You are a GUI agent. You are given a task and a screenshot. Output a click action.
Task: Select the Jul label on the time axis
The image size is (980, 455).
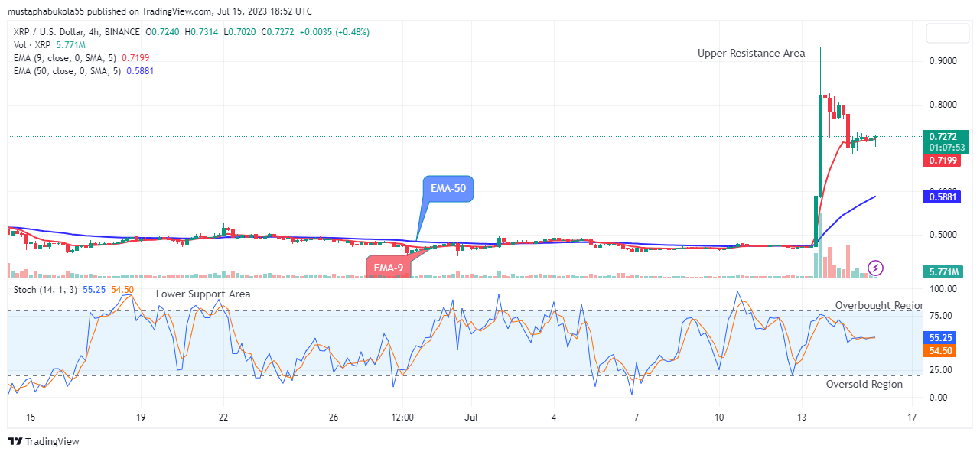(x=470, y=418)
